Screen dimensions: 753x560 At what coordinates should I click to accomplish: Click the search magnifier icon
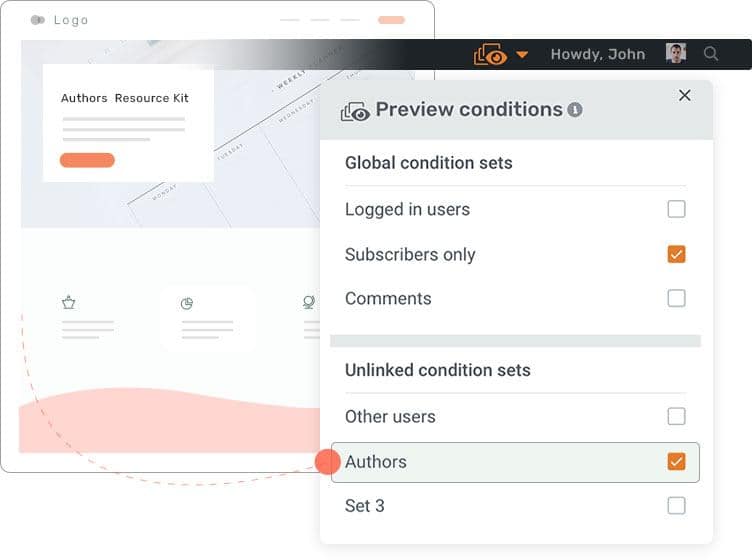711,54
